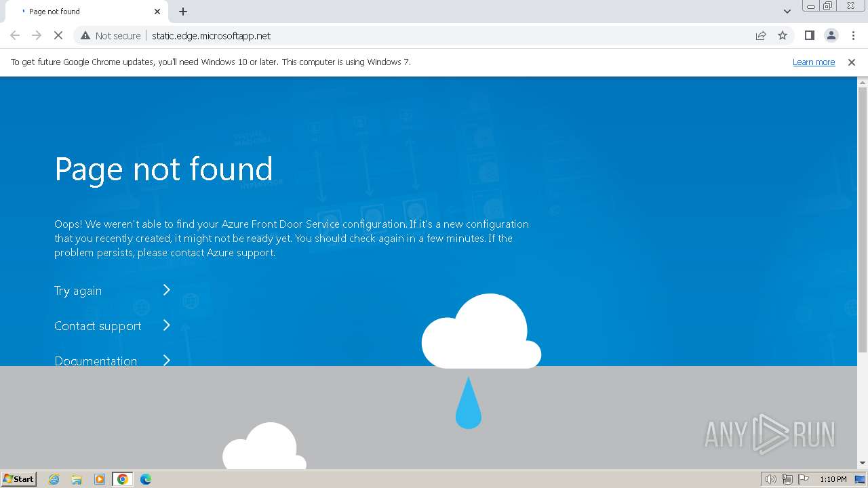This screenshot has width=868, height=488.
Task: Open the Windows Start menu
Action: [x=19, y=479]
